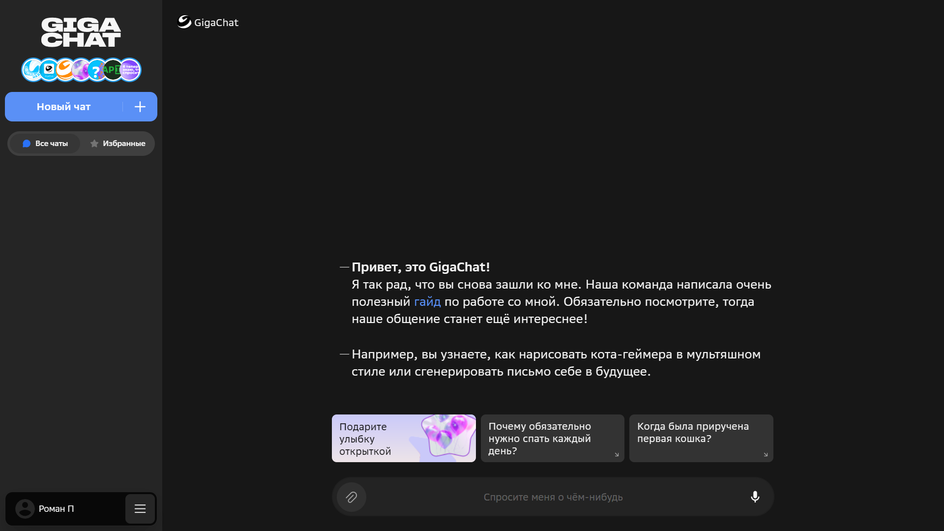Open the story circle with black logo square

tap(49, 69)
